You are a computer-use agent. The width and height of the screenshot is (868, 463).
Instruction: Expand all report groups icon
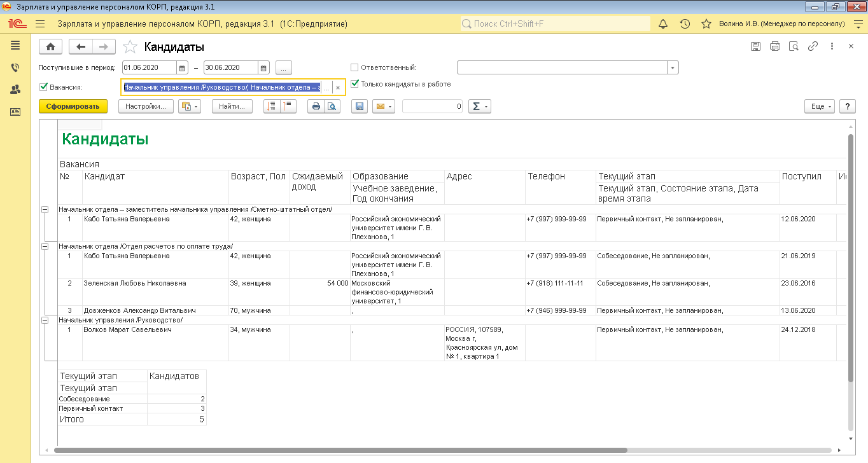(272, 107)
